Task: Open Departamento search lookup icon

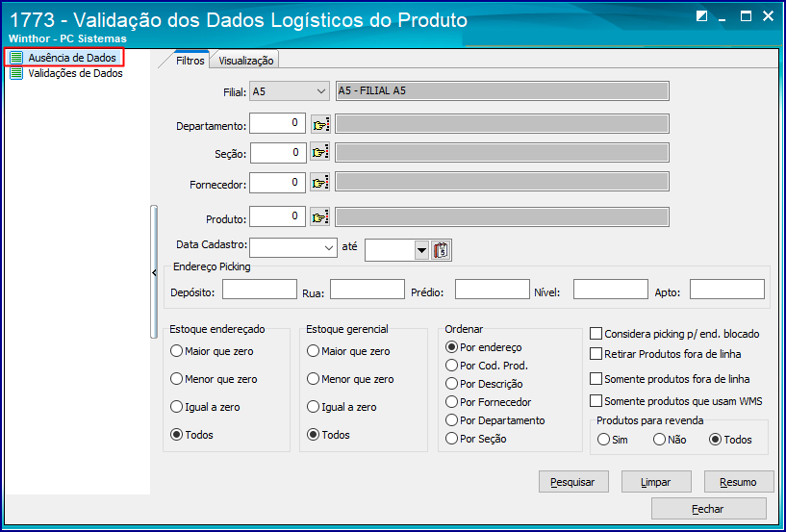Action: (x=320, y=124)
